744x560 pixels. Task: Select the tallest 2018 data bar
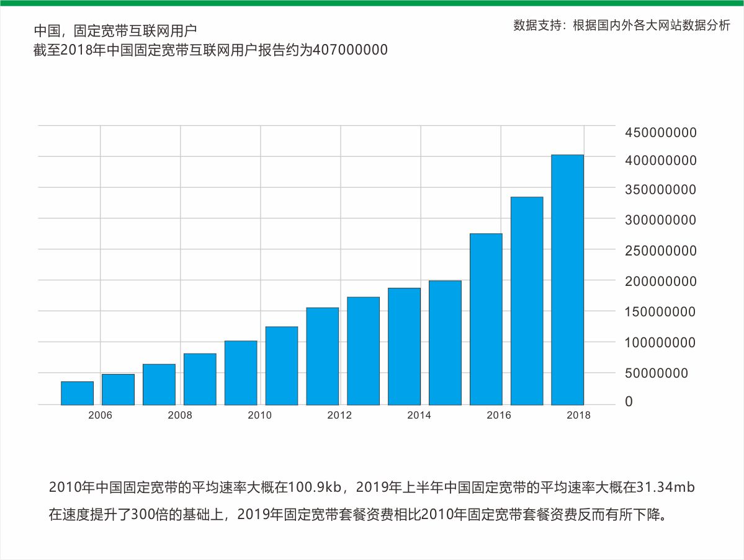(x=566, y=279)
